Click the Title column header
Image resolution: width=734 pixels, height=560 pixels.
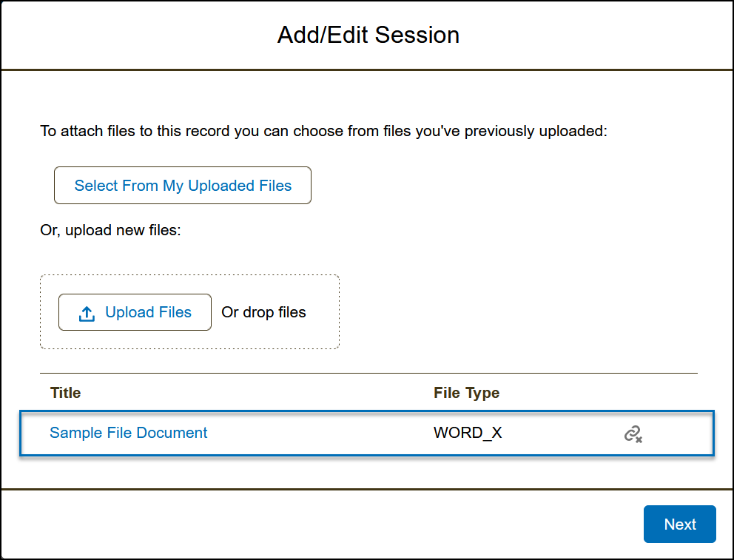tap(65, 393)
